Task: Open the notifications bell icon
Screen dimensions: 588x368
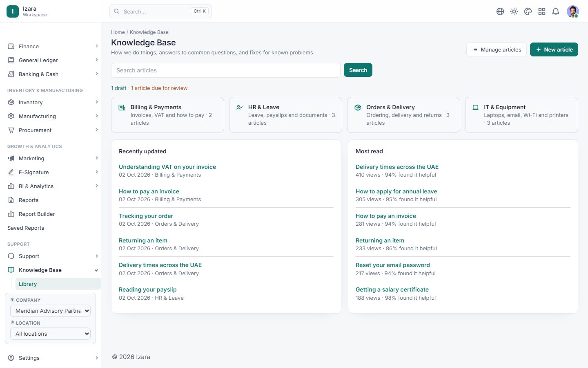Action: click(x=556, y=11)
